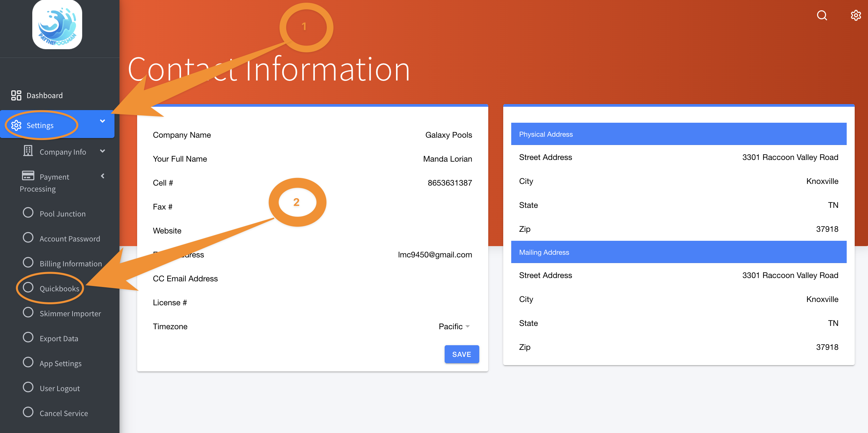Click the circle icon beside Export Data

pos(28,337)
